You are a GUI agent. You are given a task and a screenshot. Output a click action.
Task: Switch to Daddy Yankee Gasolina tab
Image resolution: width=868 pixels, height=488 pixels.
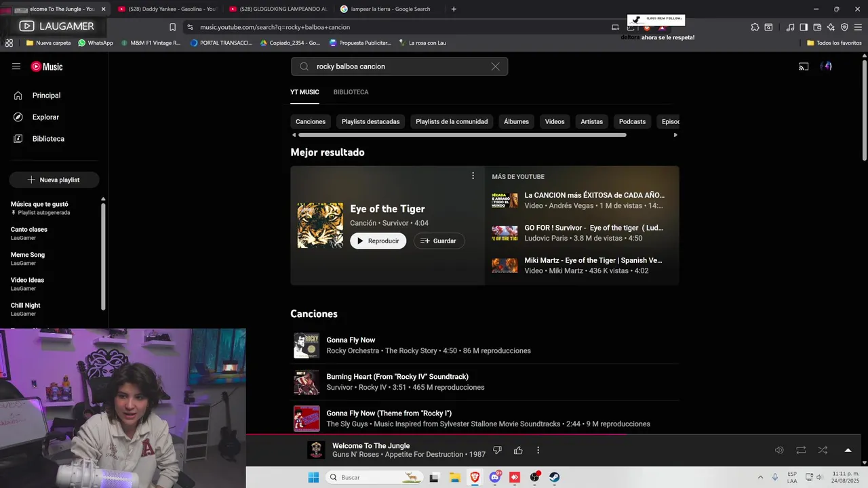coord(167,9)
